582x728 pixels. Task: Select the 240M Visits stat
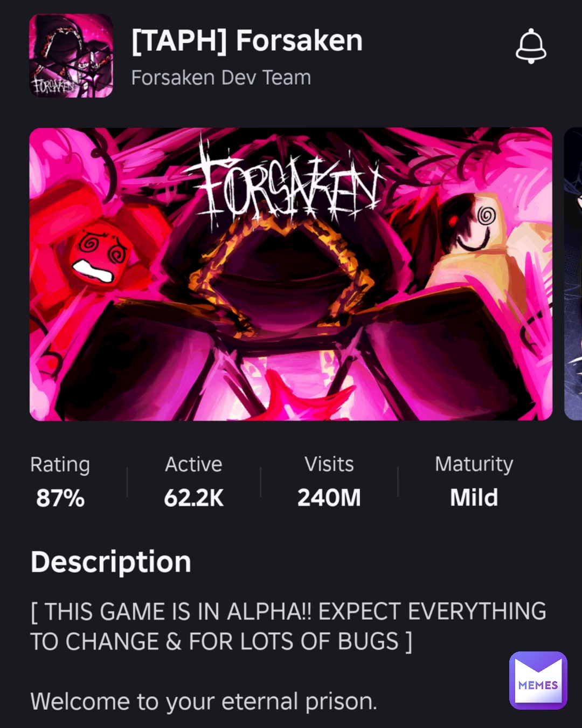coord(329,498)
